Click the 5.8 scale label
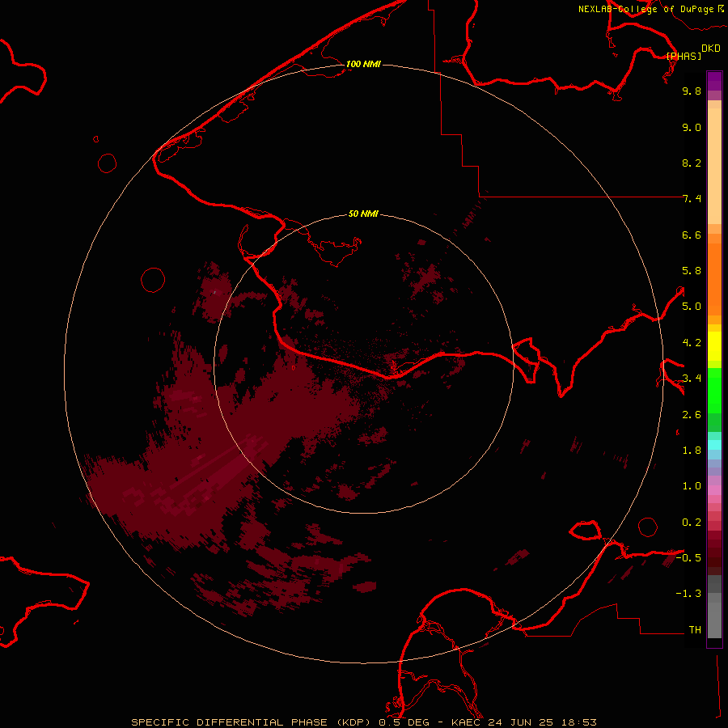Image resolution: width=728 pixels, height=728 pixels. tap(692, 271)
